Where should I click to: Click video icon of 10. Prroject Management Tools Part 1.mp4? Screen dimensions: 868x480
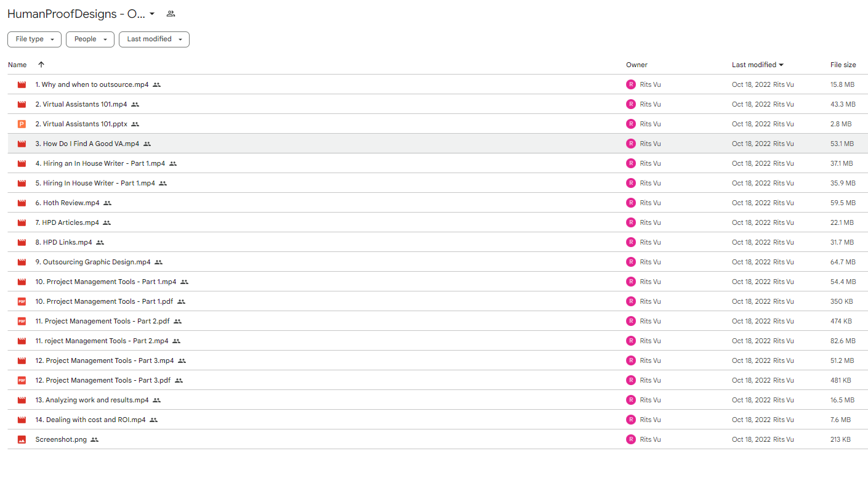pos(22,282)
